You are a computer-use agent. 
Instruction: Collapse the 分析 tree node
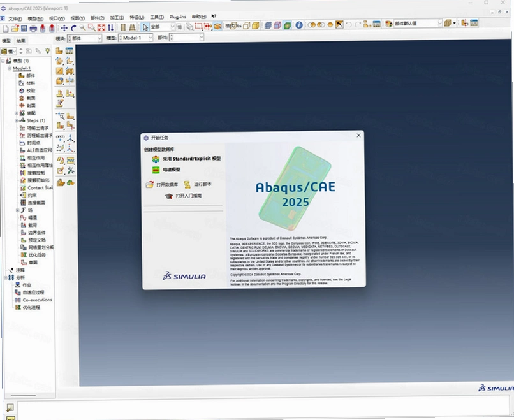click(5, 278)
